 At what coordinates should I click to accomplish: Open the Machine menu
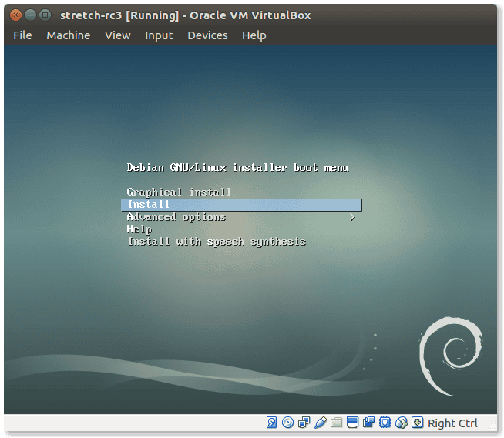pos(68,35)
